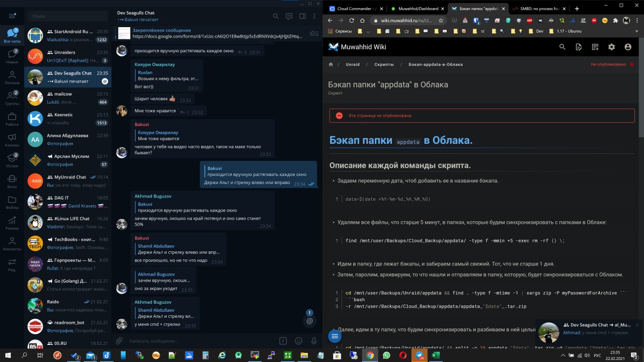Open Telegram hamburger main menu
This screenshot has width=644, height=362.
12,16
